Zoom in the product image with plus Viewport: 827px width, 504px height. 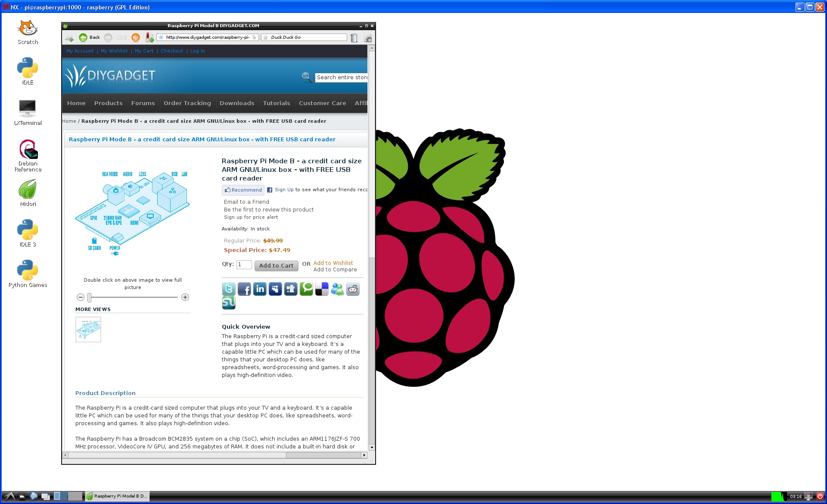coord(185,297)
